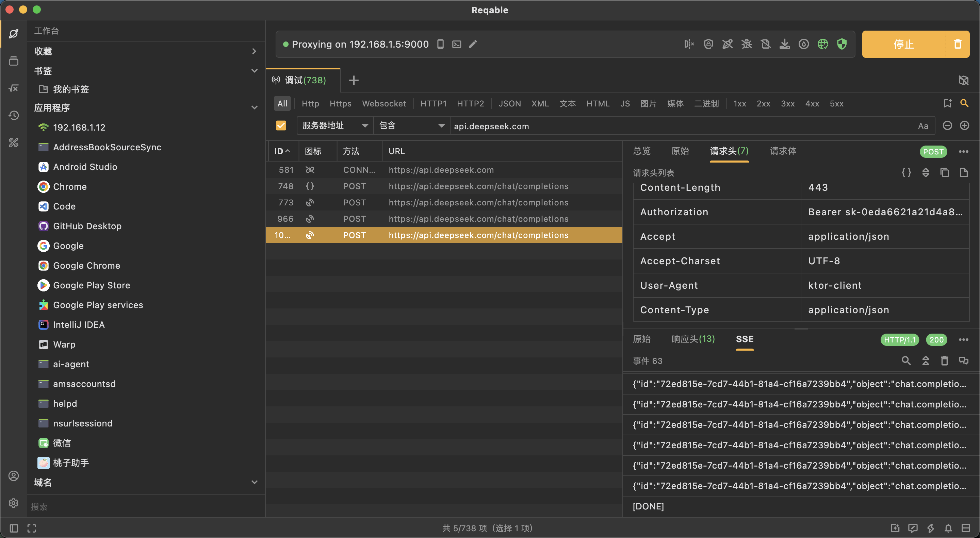Click the trash icon beside 停止
This screenshot has width=980, height=538.
[x=958, y=44]
